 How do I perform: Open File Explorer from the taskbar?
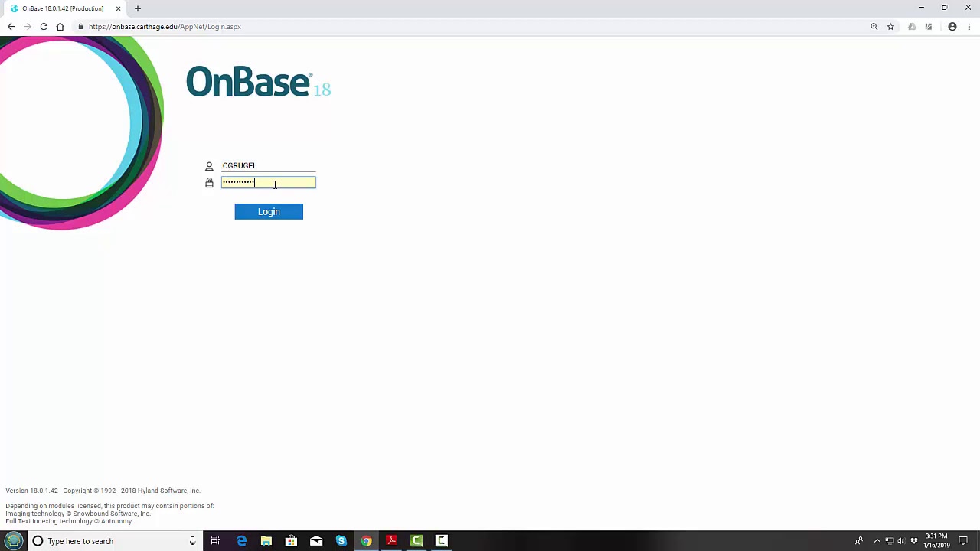tap(266, 541)
